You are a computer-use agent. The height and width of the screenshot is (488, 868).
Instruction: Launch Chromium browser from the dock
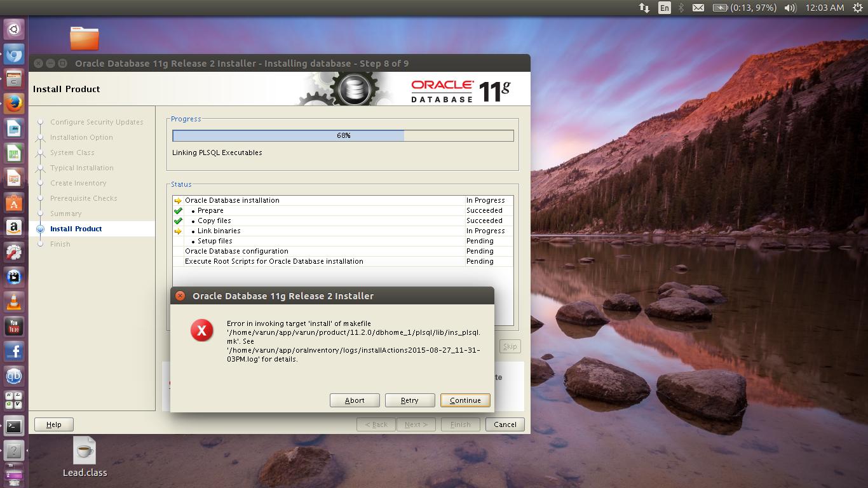pos(14,55)
